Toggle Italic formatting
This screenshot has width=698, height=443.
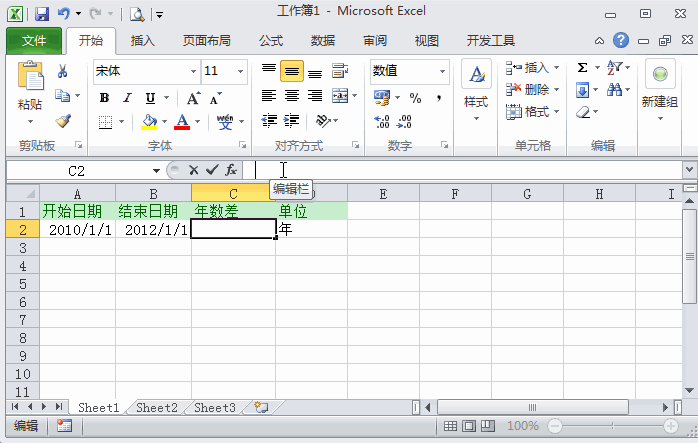(x=128, y=98)
